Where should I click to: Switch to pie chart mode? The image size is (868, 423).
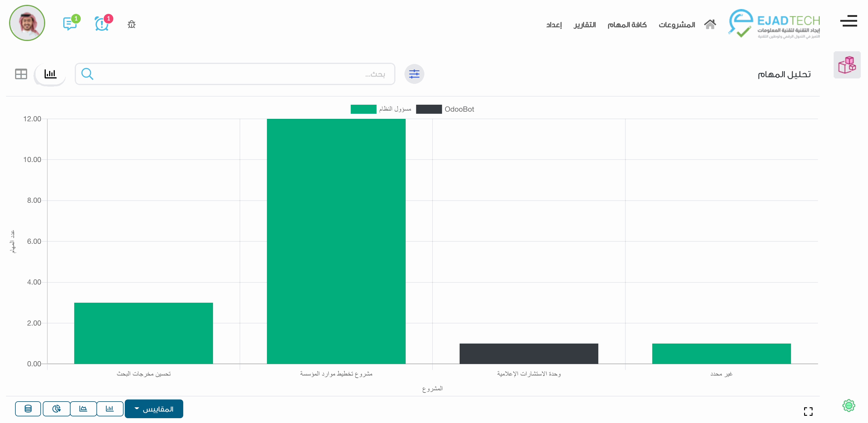point(56,409)
